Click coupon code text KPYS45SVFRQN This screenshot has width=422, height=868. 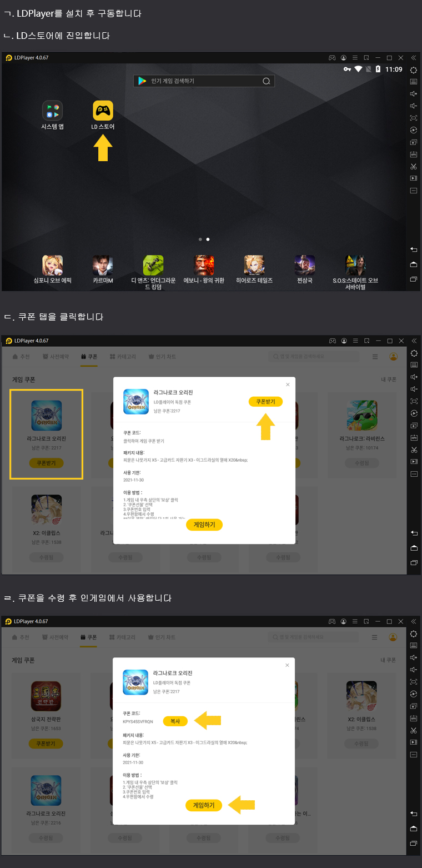(x=138, y=721)
